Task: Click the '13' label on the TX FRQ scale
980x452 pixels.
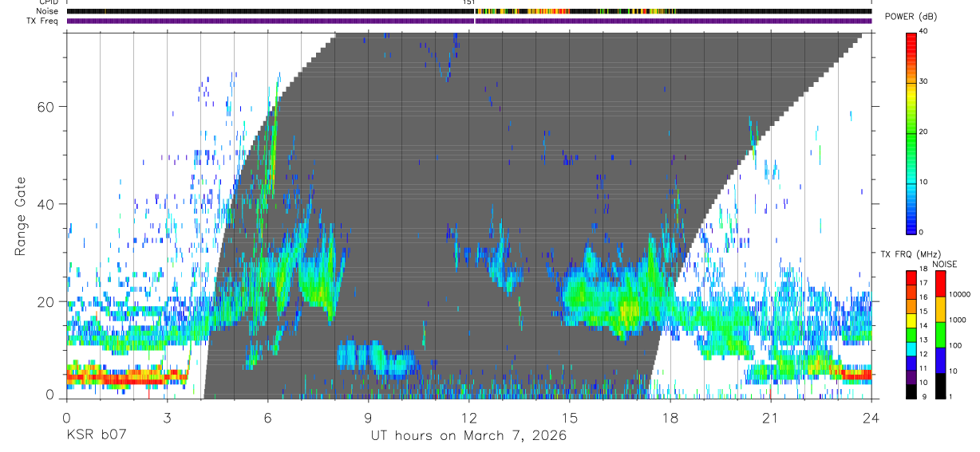Action: pos(923,340)
